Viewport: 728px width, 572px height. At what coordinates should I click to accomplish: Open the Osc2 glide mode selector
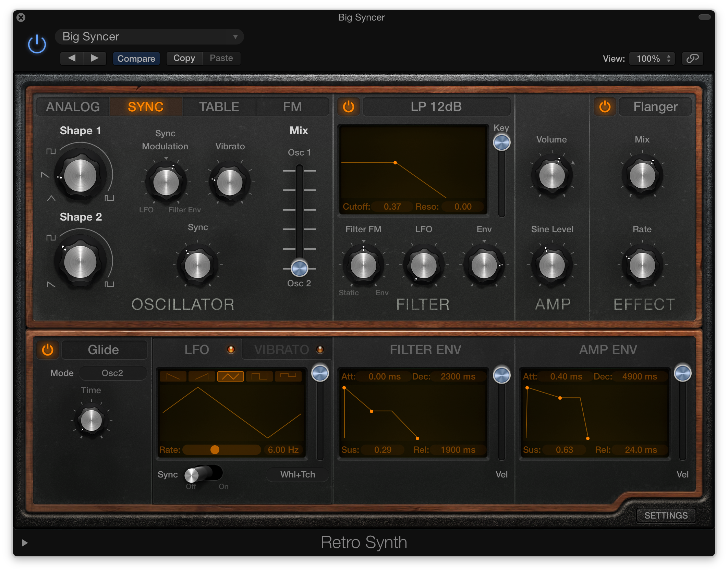113,373
